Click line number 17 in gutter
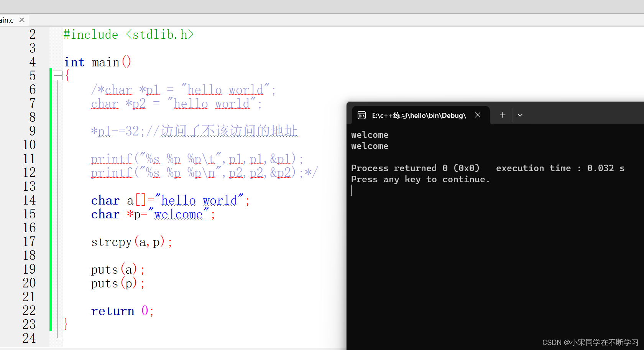The height and width of the screenshot is (350, 644). (29, 241)
